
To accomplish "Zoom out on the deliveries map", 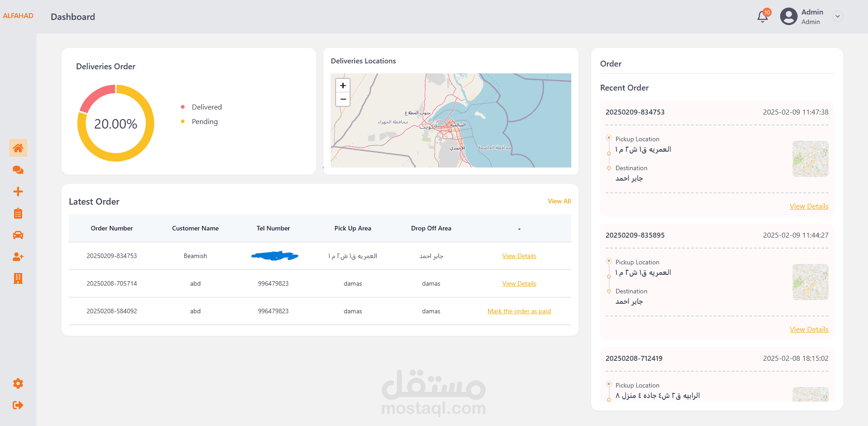I will (x=343, y=99).
